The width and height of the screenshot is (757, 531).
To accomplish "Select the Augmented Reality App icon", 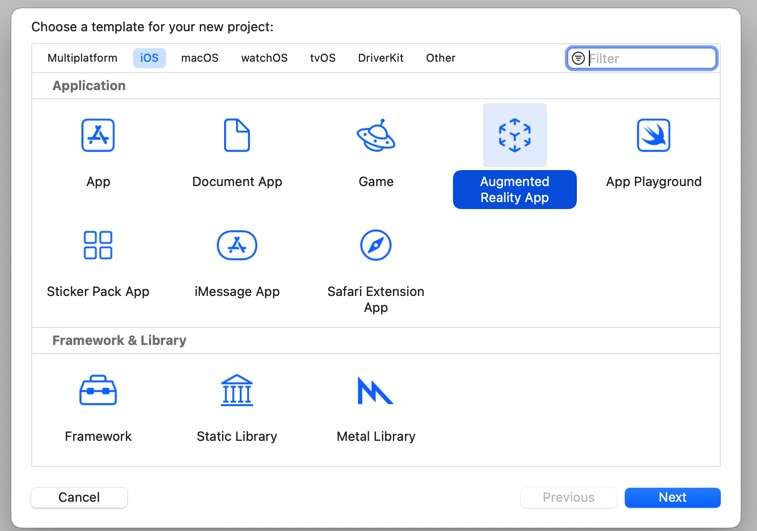I will pyautogui.click(x=514, y=135).
